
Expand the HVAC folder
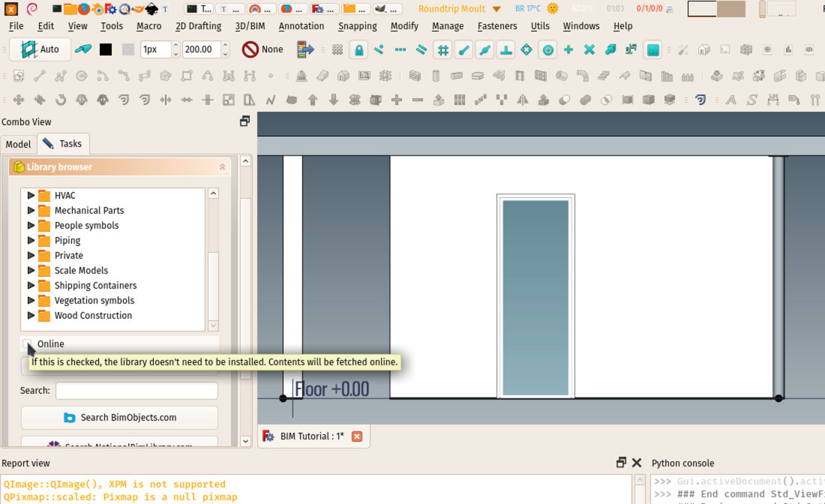click(x=31, y=195)
